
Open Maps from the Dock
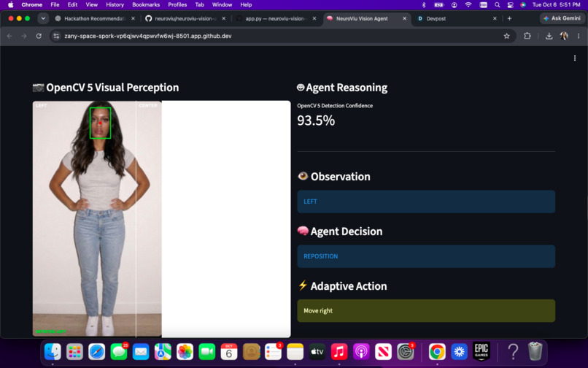click(x=163, y=352)
